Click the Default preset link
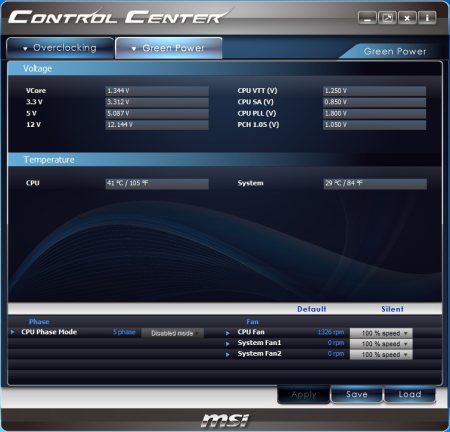This screenshot has height=432, width=450. pos(312,309)
